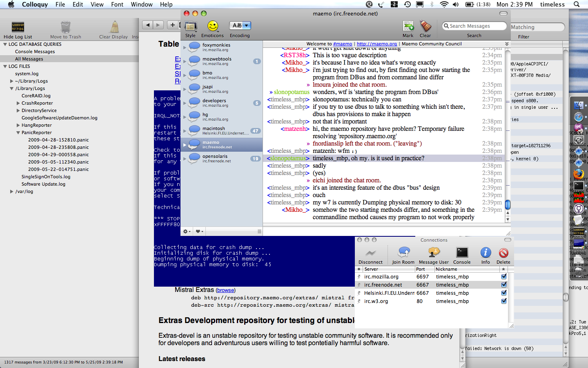Expand CrashReporter folder

[18, 103]
